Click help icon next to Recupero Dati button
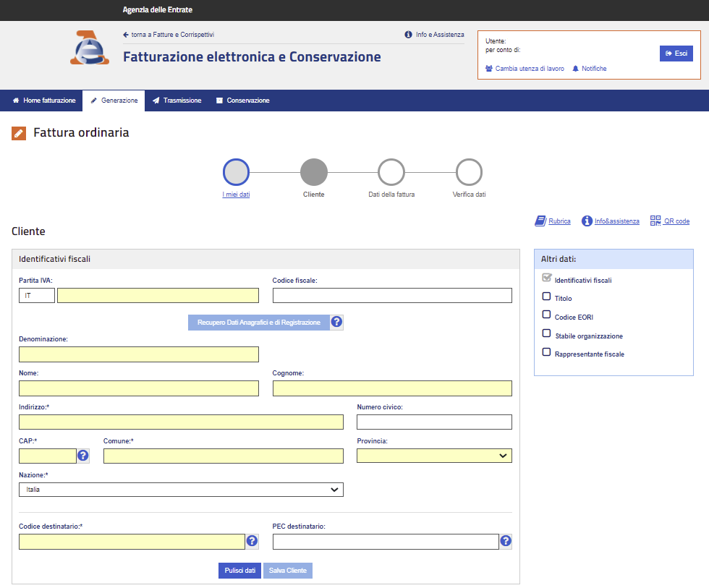 coord(336,322)
